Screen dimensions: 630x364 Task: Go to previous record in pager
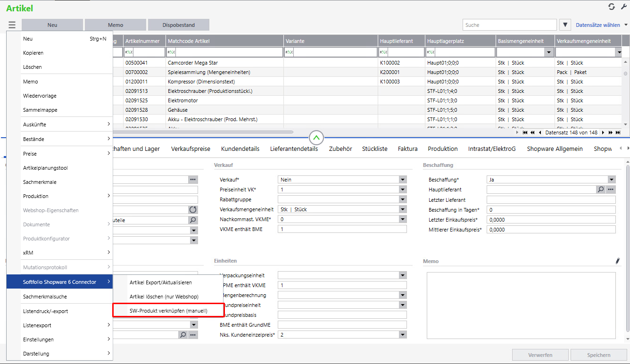[x=539, y=133]
